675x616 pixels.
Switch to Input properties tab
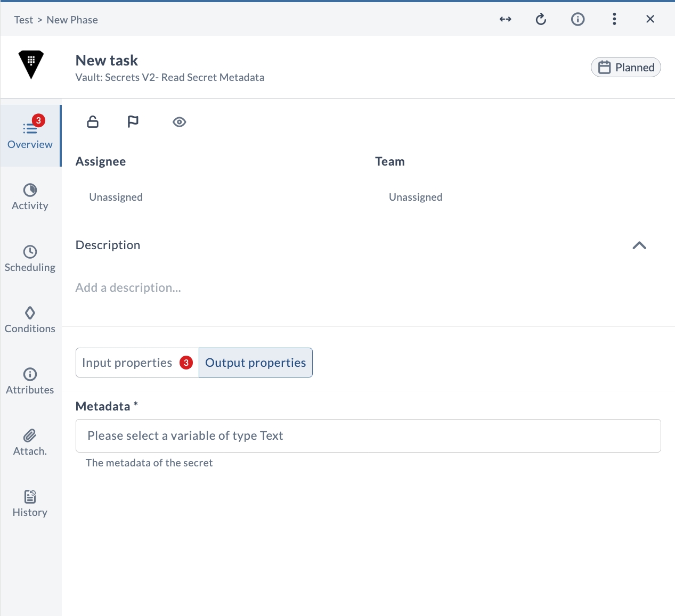[x=137, y=363]
